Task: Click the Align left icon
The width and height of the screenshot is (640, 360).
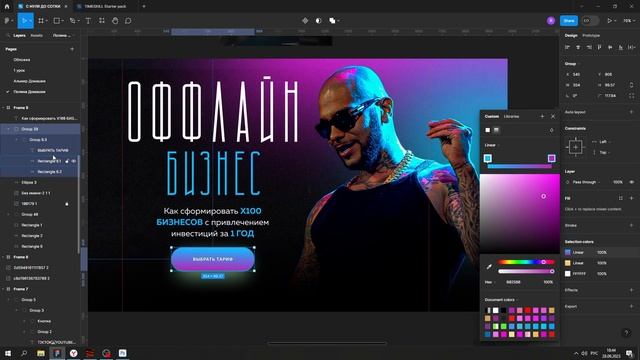Action: (567, 47)
